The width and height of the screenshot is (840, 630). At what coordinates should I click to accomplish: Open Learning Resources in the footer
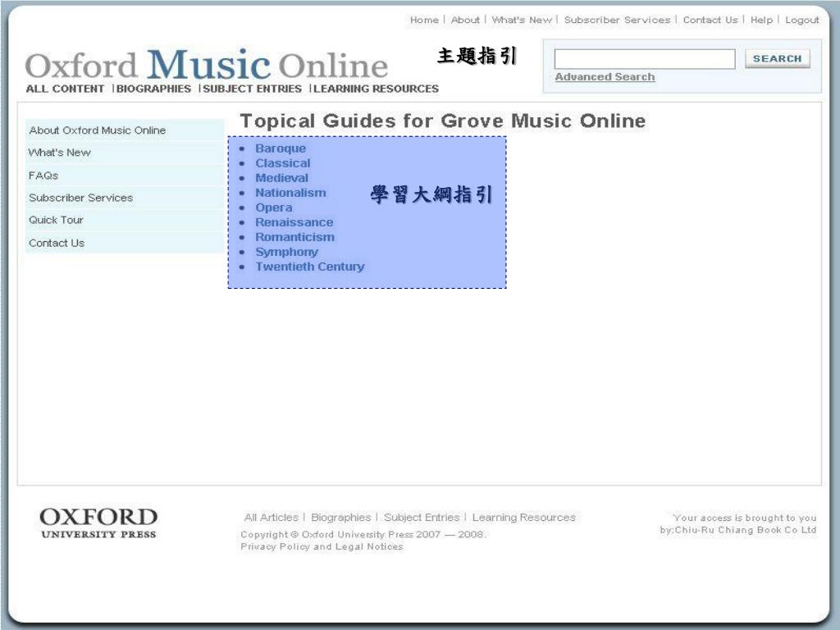(524, 518)
